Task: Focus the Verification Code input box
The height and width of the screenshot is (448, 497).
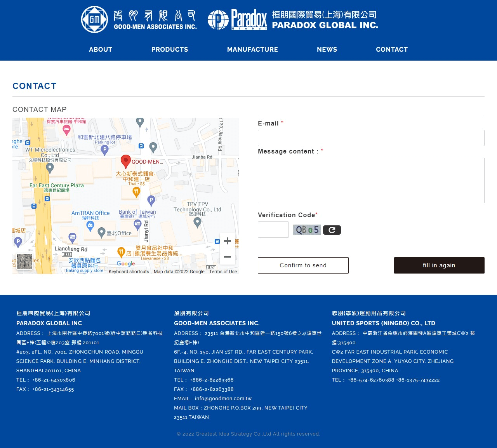Action: pyautogui.click(x=273, y=230)
